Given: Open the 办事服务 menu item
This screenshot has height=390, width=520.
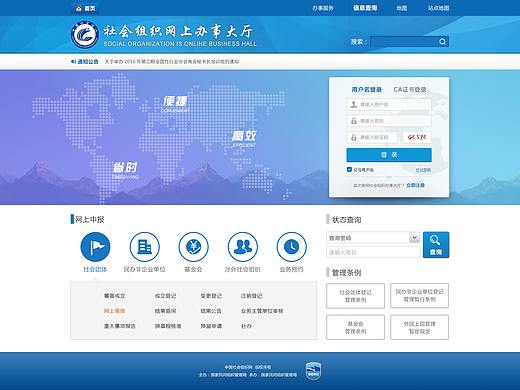Looking at the screenshot, I should click(323, 8).
